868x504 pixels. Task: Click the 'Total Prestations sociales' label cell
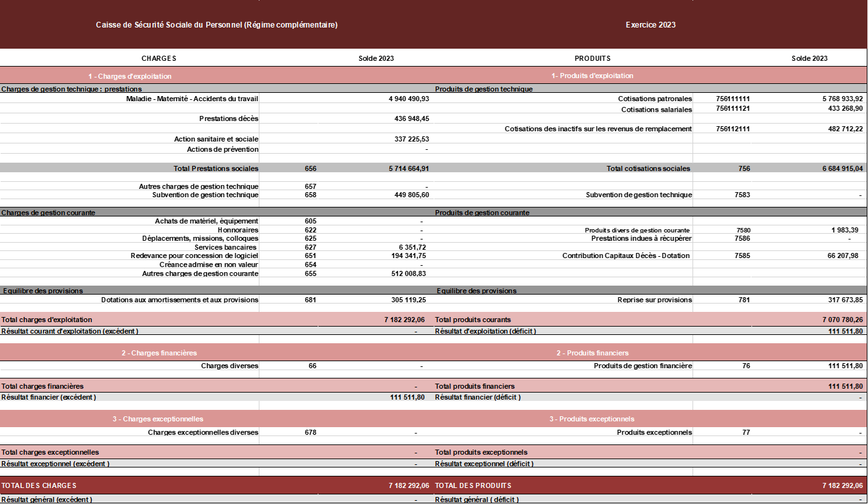215,168
